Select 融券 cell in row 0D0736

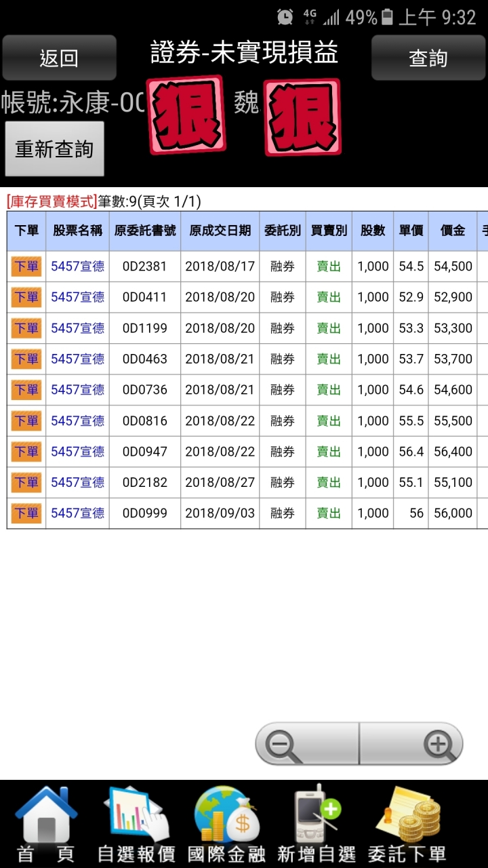tap(283, 390)
